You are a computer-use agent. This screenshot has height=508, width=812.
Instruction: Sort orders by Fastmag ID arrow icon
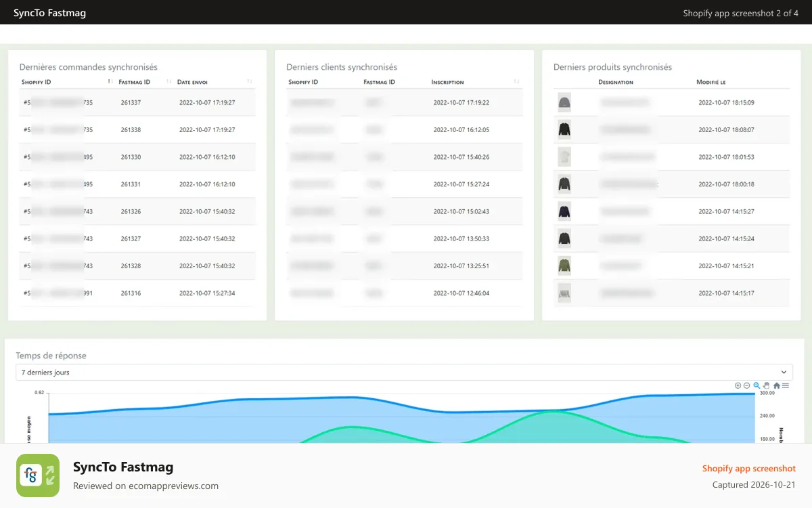[168, 82]
